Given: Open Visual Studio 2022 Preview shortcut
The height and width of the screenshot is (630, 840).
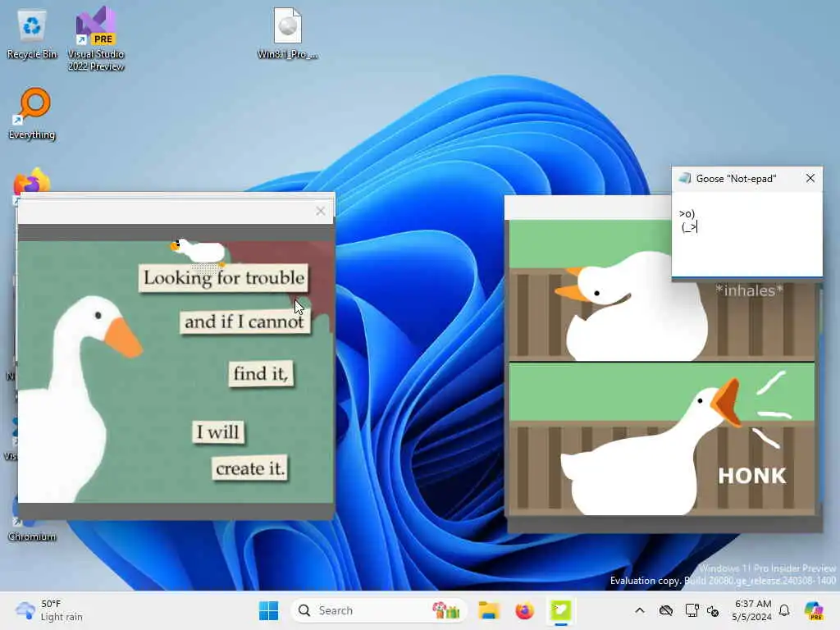Looking at the screenshot, I should pos(96,39).
